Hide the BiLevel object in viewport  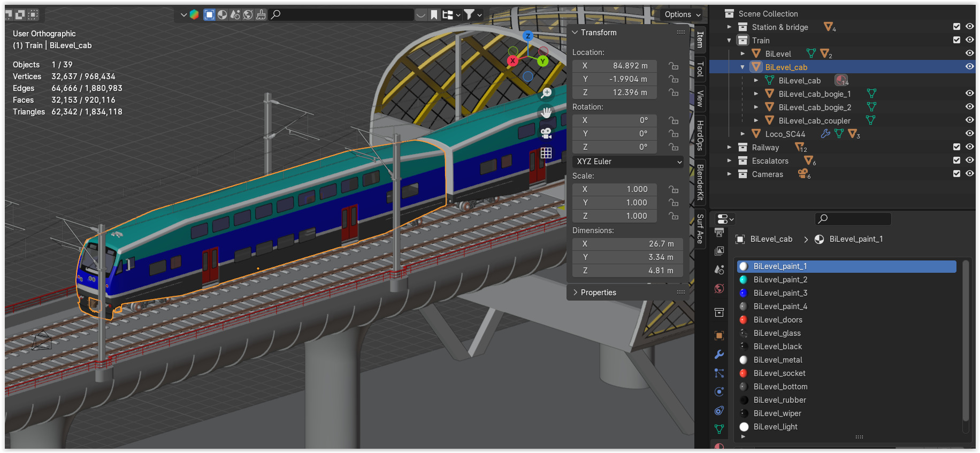point(969,53)
